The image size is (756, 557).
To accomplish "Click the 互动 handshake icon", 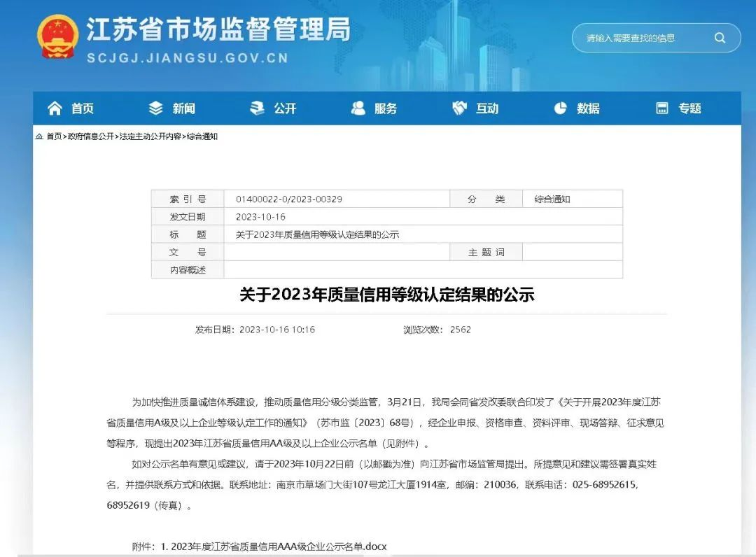I will pyautogui.click(x=460, y=108).
